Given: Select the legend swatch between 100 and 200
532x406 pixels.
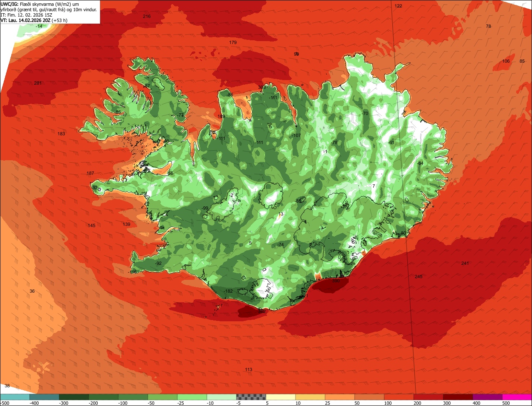Looking at the screenshot, I should (x=399, y=397).
